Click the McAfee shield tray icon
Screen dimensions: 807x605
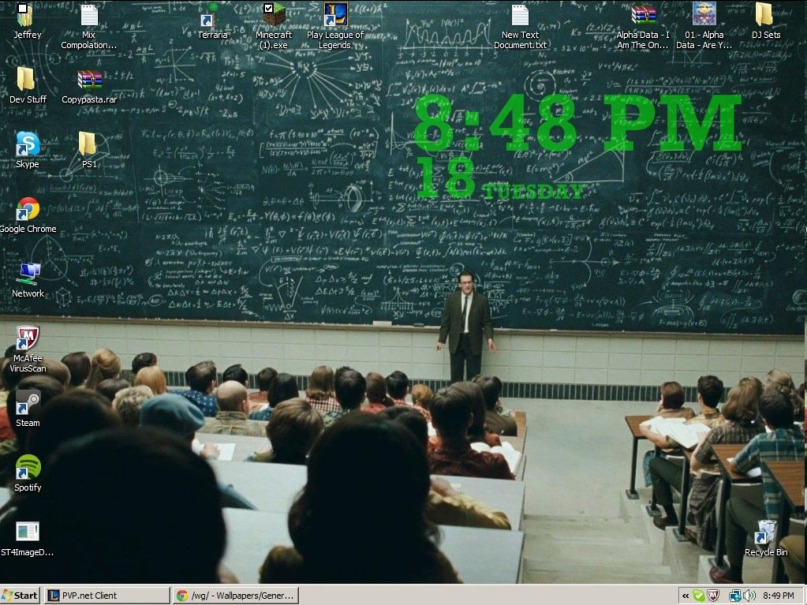[713, 596]
